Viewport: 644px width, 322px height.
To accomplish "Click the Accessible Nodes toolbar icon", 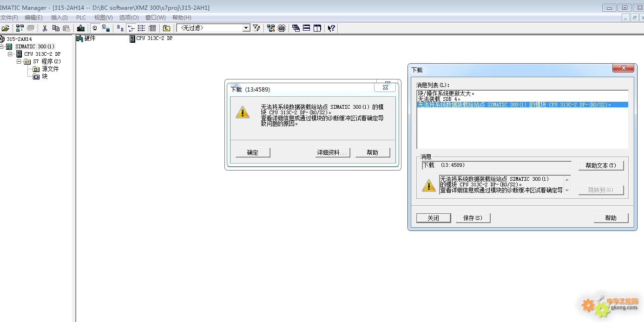I will click(x=20, y=28).
